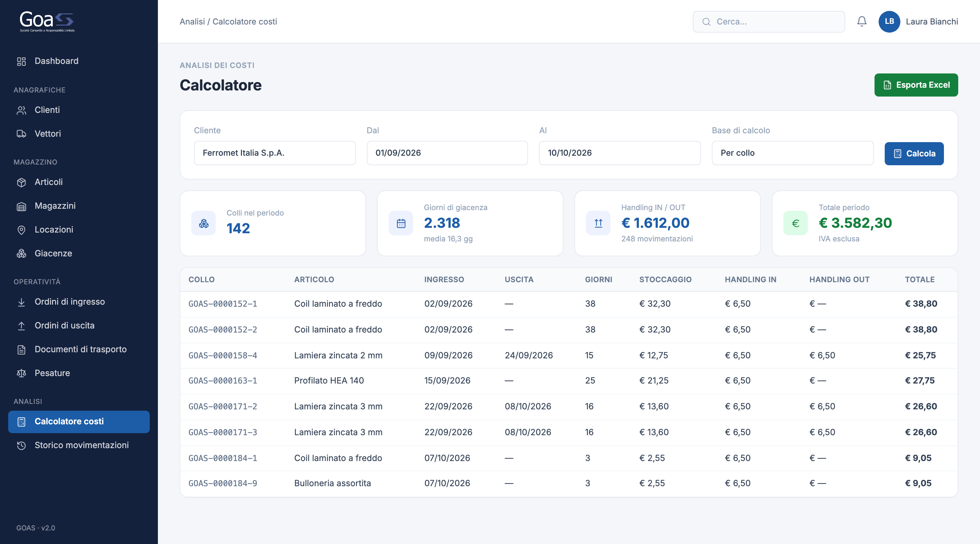Open Giacenze from the sidebar menu
Image resolution: width=980 pixels, height=544 pixels.
coord(79,254)
